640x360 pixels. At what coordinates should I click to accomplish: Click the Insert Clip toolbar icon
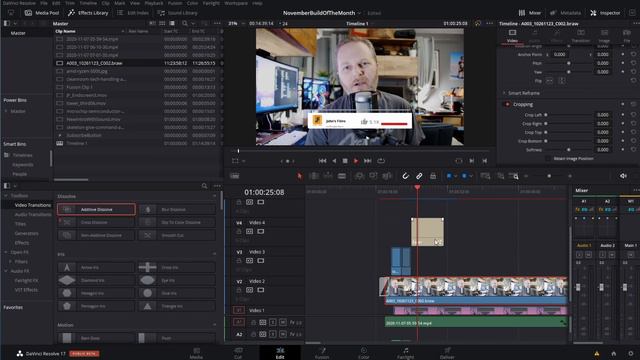click(x=360, y=176)
